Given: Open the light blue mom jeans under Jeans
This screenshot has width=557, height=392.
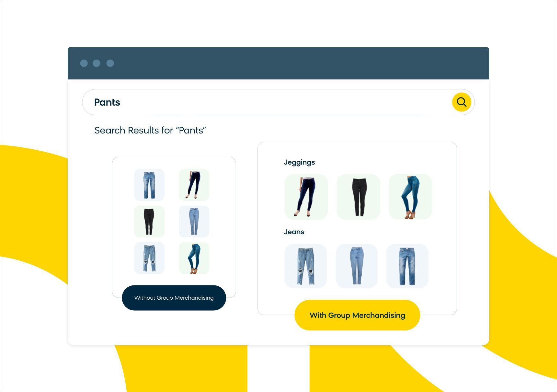Looking at the screenshot, I should click(x=357, y=266).
